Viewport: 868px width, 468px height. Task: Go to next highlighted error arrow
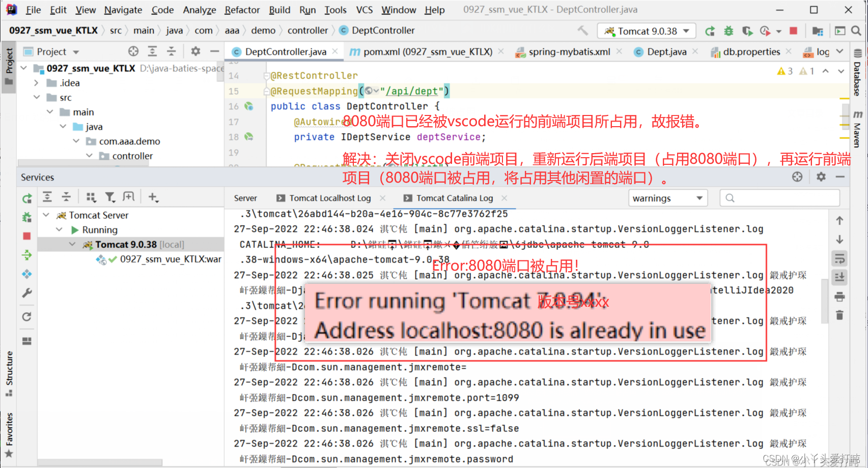coord(841,71)
